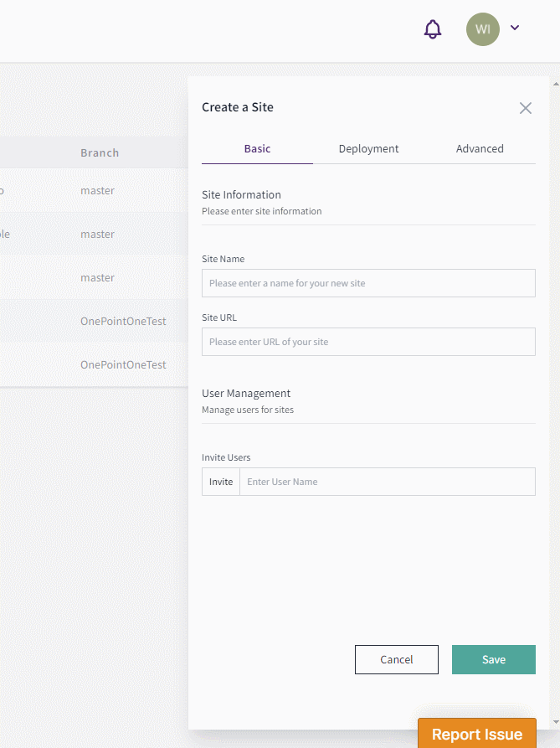This screenshot has width=560, height=748.
Task: Click the WI user avatar
Action: click(x=483, y=29)
